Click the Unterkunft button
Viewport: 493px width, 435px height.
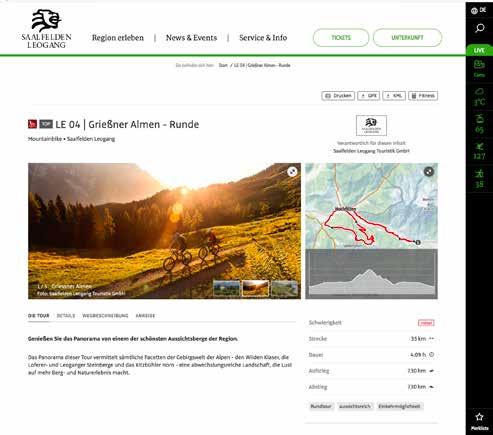pos(407,38)
